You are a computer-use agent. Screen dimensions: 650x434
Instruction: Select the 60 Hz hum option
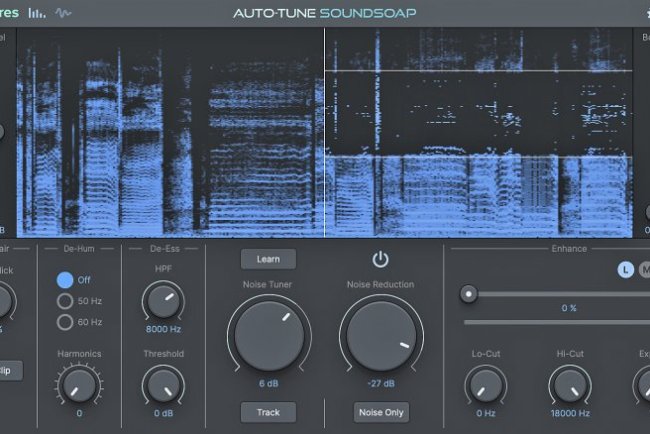65,322
